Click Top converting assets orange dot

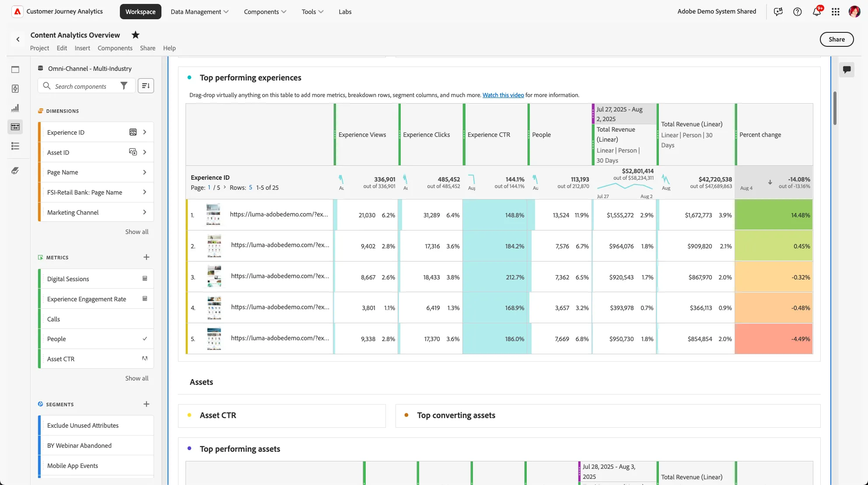pyautogui.click(x=406, y=415)
